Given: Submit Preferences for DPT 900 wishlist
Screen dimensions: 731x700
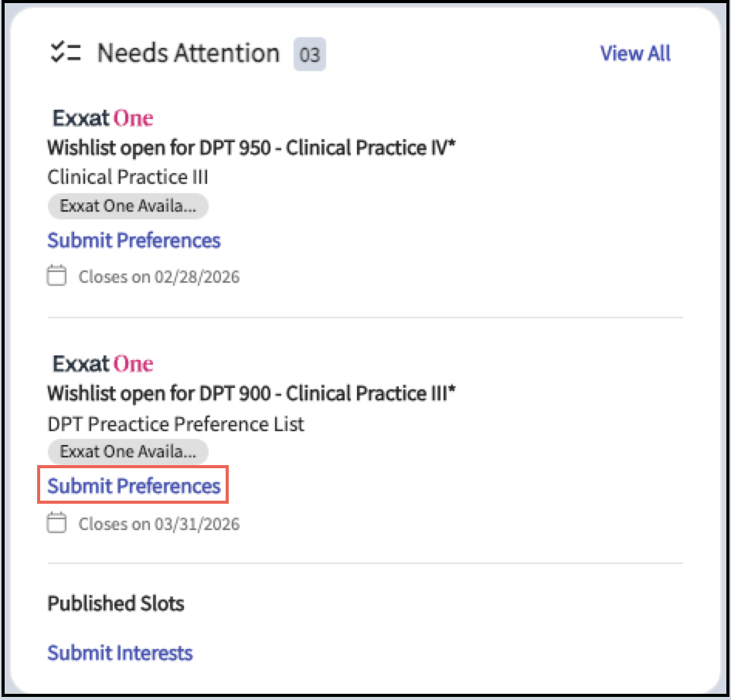Looking at the screenshot, I should (134, 486).
